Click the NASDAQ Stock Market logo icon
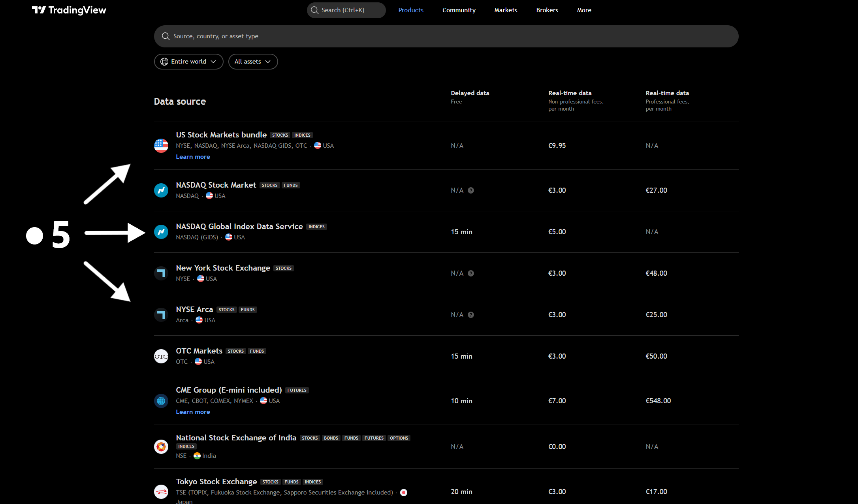 coord(161,190)
